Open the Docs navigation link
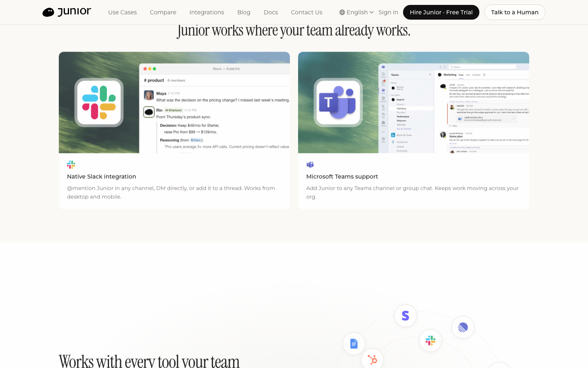The image size is (588, 368). pos(271,12)
